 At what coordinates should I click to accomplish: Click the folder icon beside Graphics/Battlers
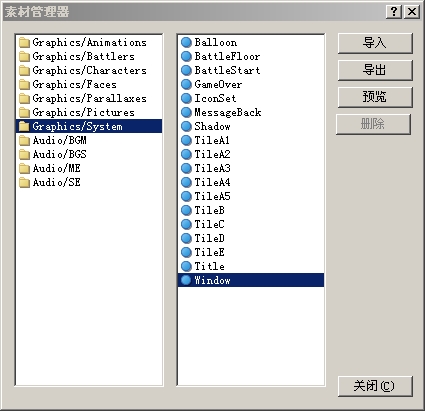[24, 57]
